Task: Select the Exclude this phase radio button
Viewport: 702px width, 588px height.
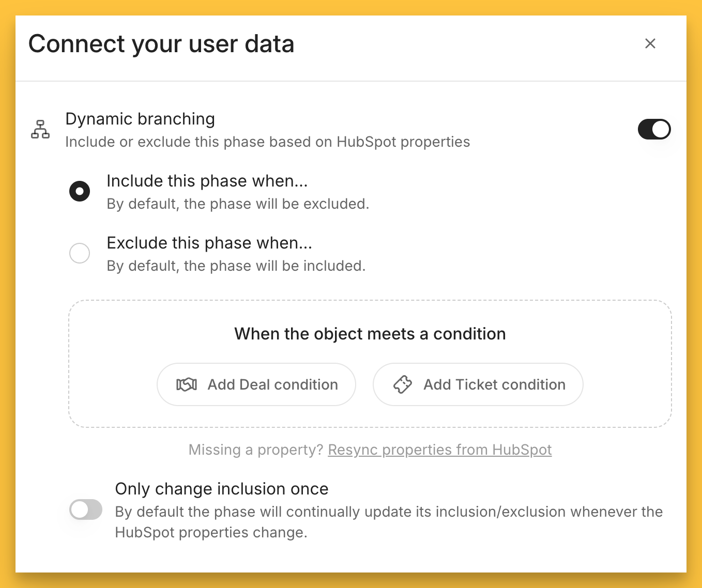Action: [80, 253]
